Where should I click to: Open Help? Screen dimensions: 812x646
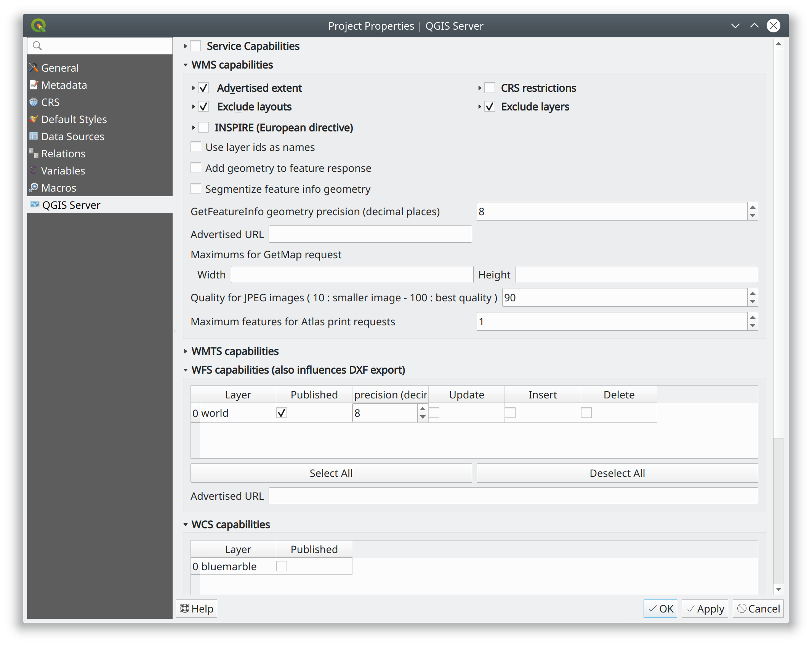pos(197,609)
